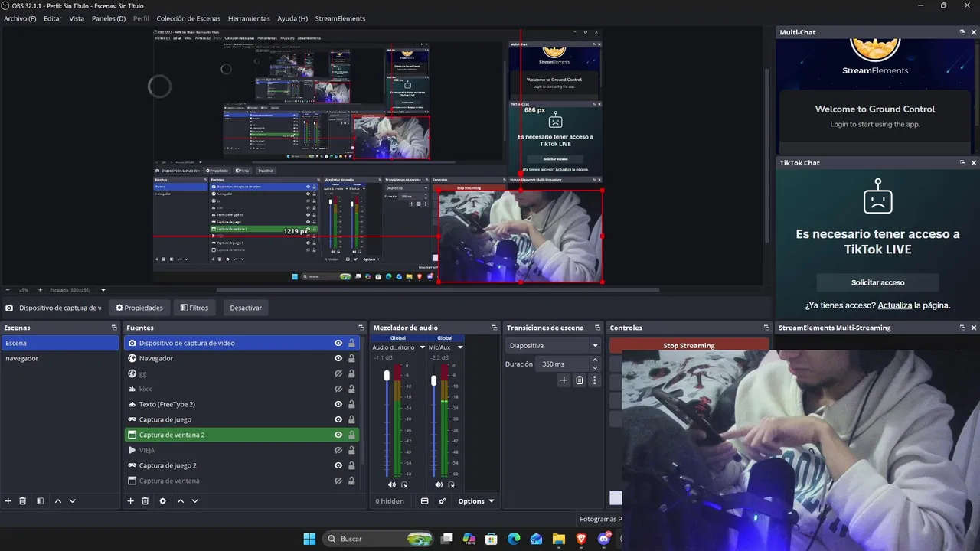Add a new scene with the plus icon in Escenas
Viewport: 980px width, 551px height.
click(8, 501)
